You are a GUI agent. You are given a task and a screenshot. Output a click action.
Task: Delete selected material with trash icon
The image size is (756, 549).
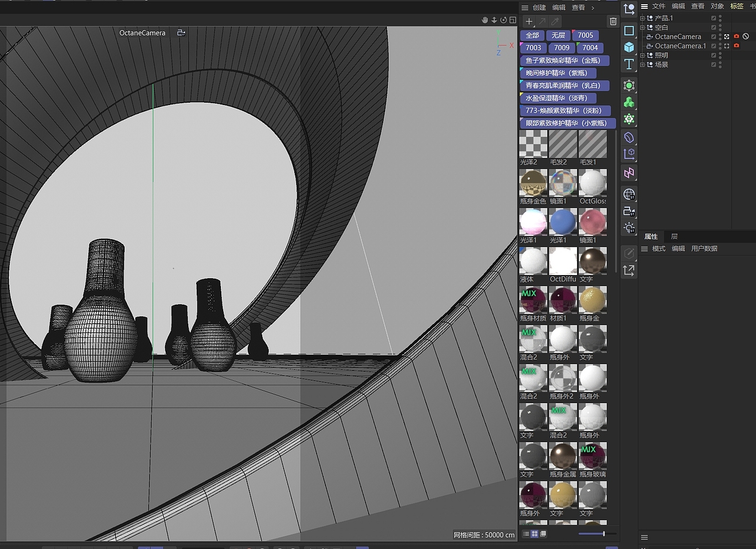[x=613, y=21]
